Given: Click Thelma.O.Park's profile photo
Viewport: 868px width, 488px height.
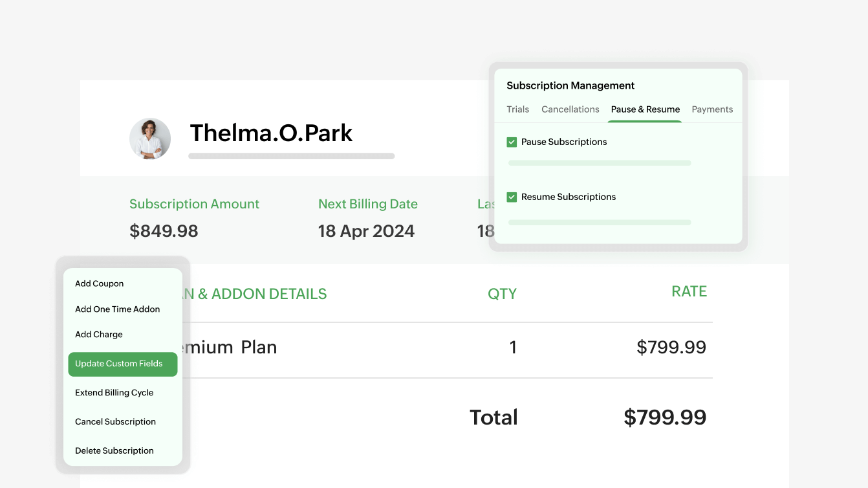Looking at the screenshot, I should coord(150,139).
